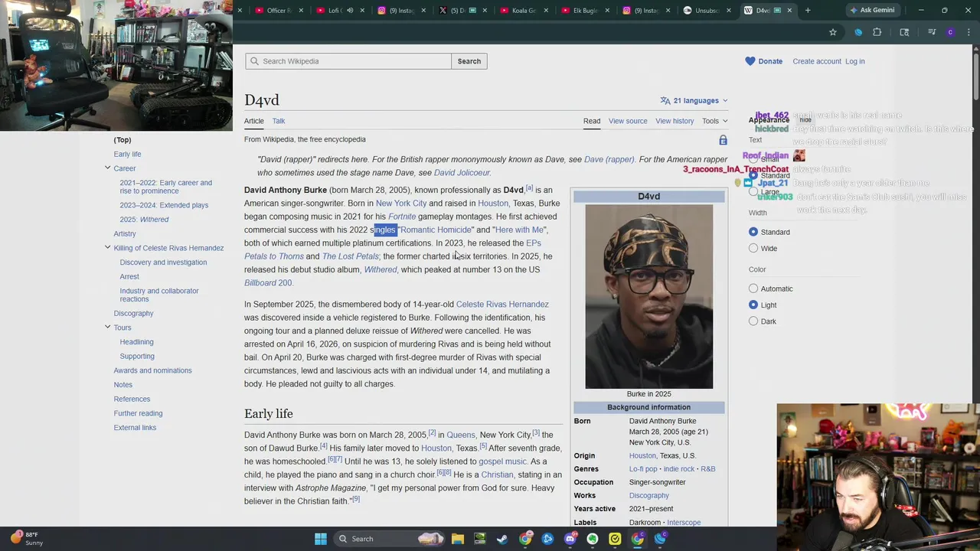Viewport: 980px width, 551px height.
Task: Open the Chrome profile avatar
Action: click(950, 32)
